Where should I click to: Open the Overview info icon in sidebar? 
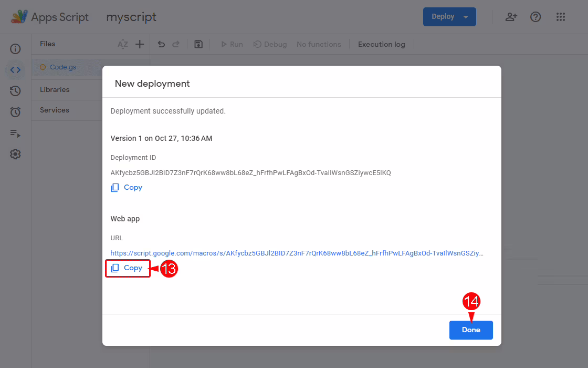(x=15, y=49)
